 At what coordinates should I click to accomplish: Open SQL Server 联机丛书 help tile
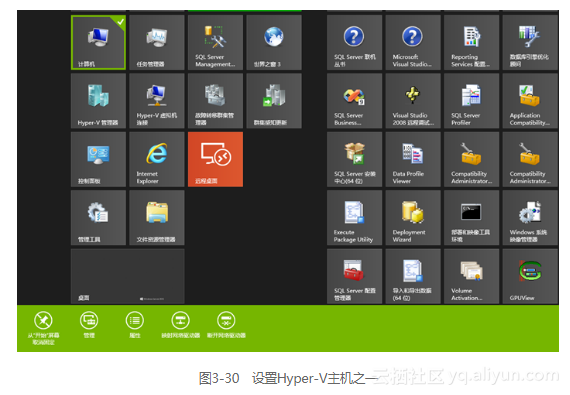coord(354,43)
